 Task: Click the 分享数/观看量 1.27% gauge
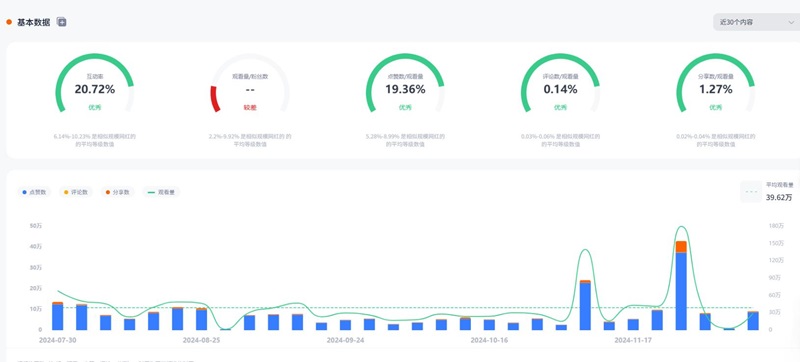point(715,83)
